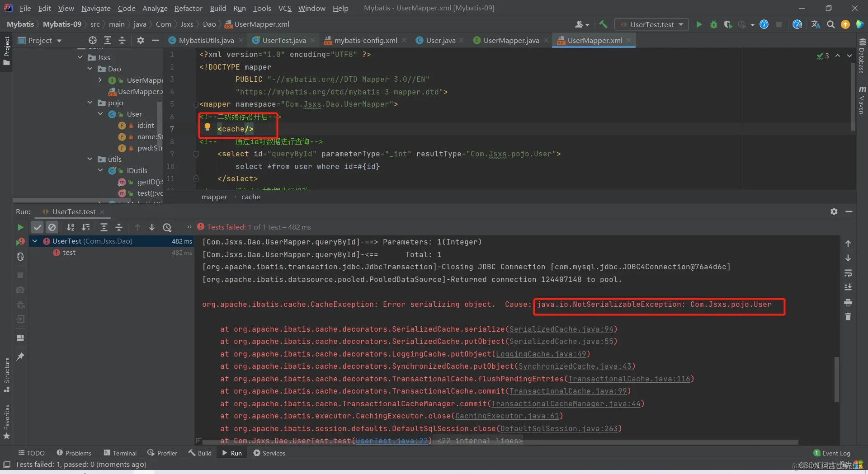Build the project with the hammer icon
This screenshot has width=868, height=474.
[x=603, y=24]
